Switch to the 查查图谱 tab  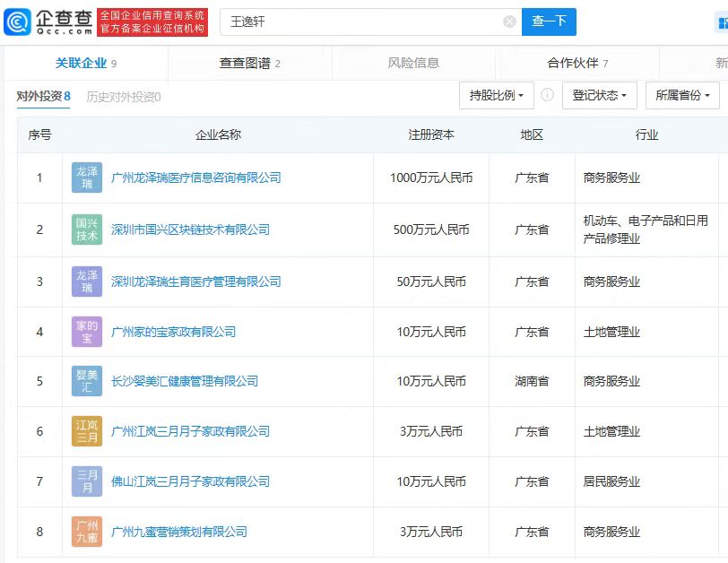(x=250, y=63)
